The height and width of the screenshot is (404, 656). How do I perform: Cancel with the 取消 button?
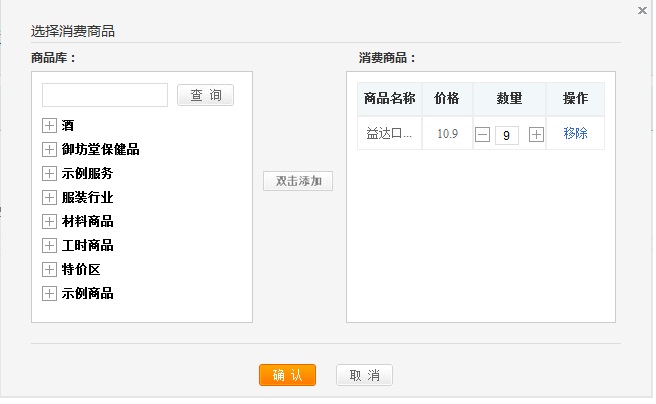tap(364, 375)
